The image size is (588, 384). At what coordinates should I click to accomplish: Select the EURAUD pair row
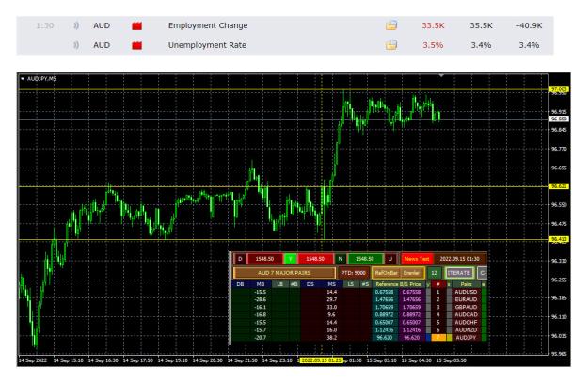point(466,299)
